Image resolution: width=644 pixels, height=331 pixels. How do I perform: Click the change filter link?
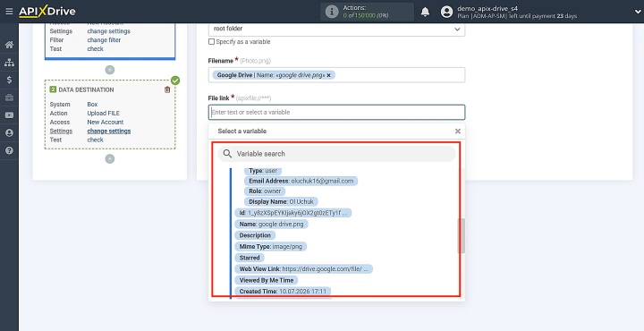click(x=104, y=40)
